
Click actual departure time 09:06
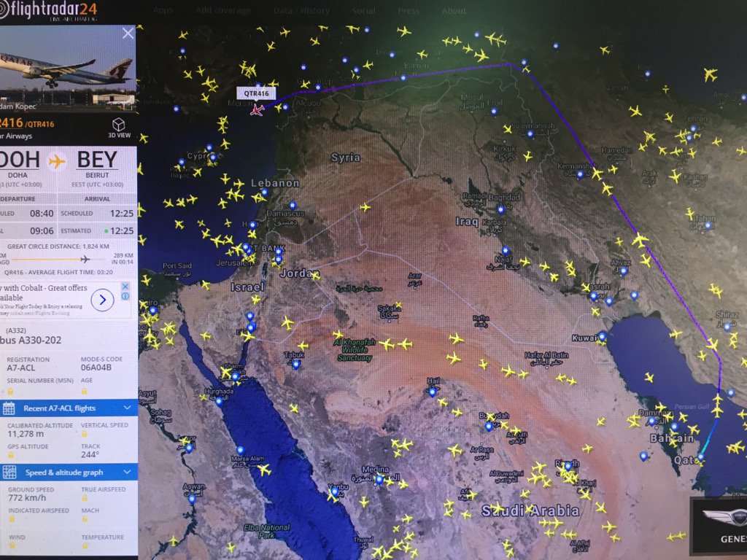pyautogui.click(x=42, y=230)
